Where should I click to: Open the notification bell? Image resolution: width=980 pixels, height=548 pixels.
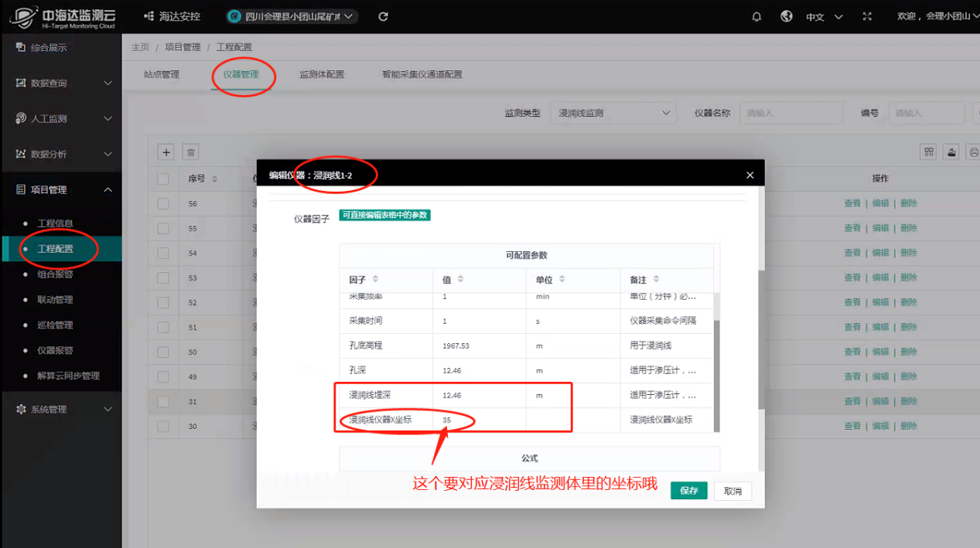756,16
